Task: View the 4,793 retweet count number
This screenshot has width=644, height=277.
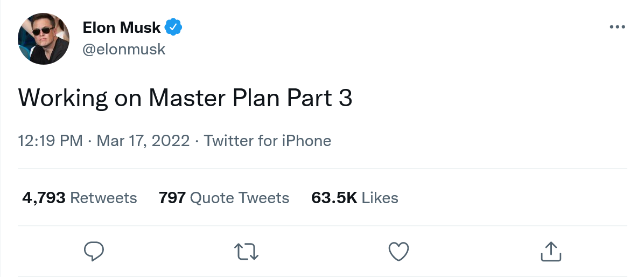Action: pos(44,198)
